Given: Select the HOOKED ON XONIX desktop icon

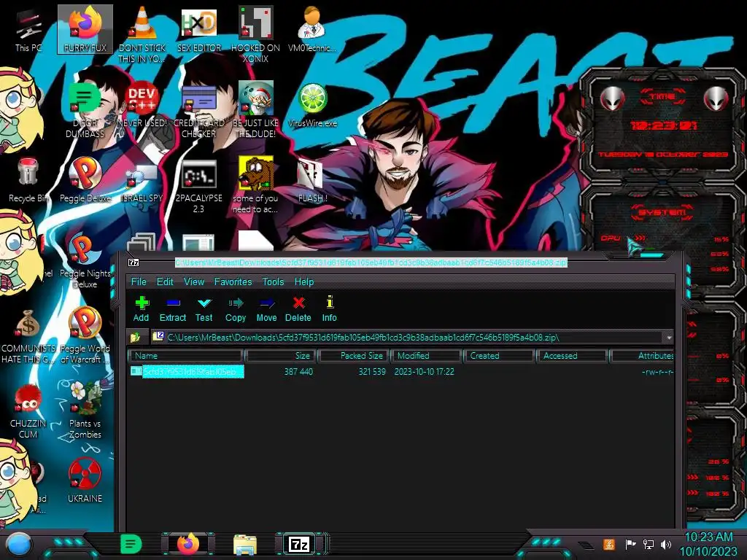Looking at the screenshot, I should tap(255, 34).
